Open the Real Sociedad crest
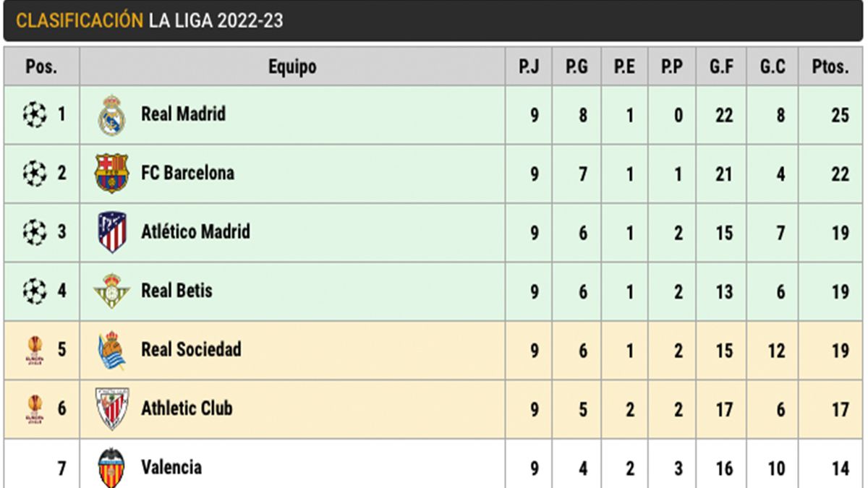Viewport: 868px width, 488px height. click(x=112, y=350)
